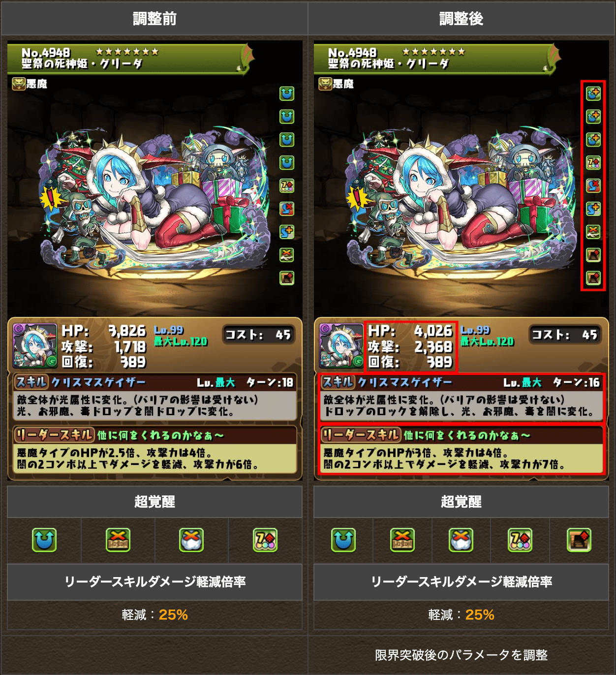
Task: Click skill bind resist icon in 調整後 column
Action: click(593, 185)
